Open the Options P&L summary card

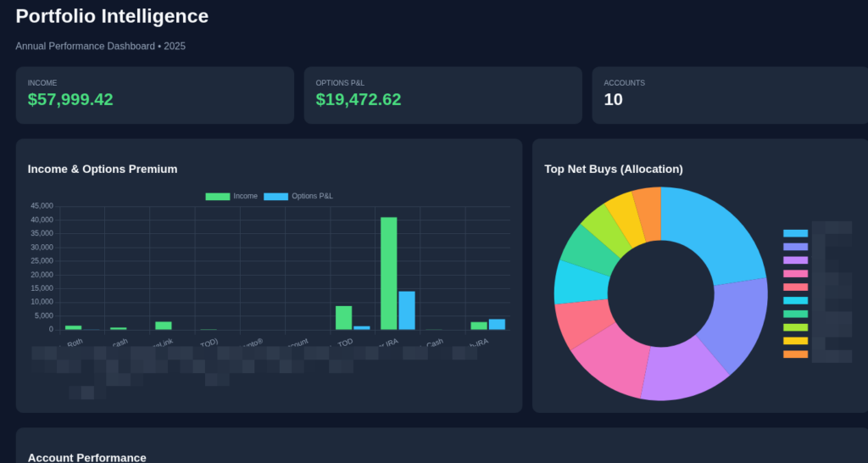(442, 95)
